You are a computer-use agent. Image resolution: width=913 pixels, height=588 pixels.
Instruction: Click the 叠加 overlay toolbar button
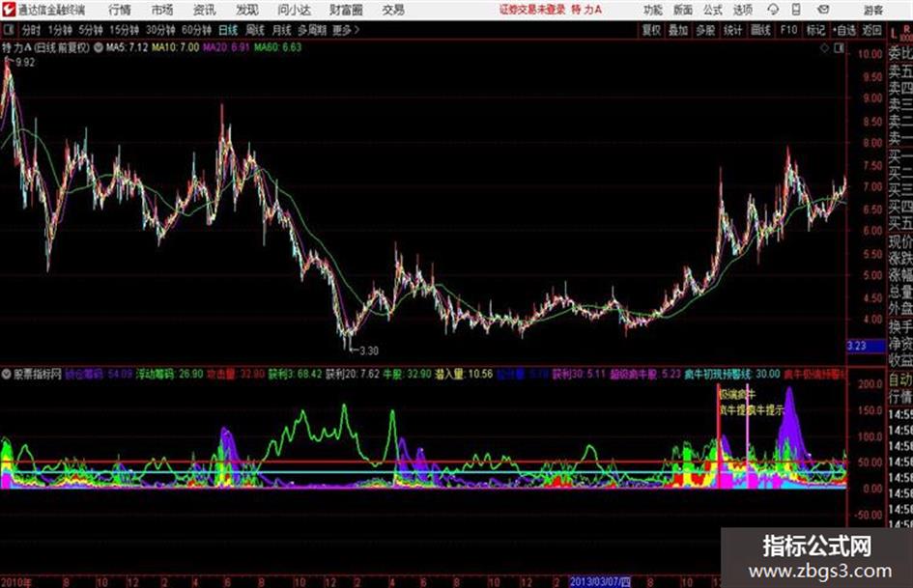point(678,30)
